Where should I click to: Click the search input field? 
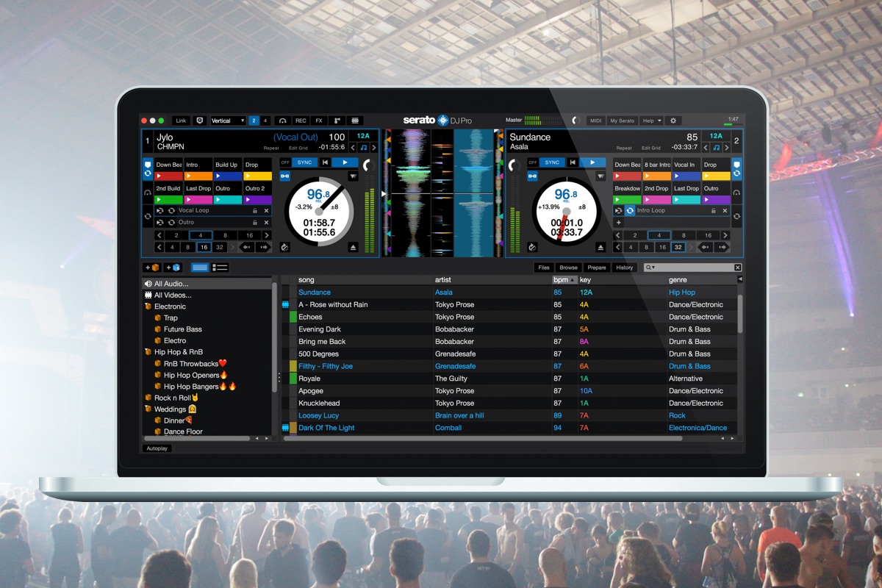[x=695, y=268]
